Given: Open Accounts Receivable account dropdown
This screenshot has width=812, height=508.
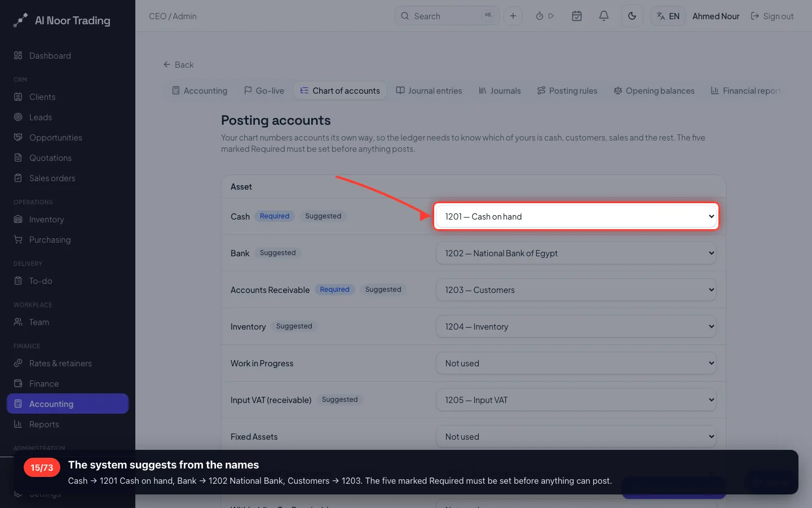Looking at the screenshot, I should pos(576,290).
